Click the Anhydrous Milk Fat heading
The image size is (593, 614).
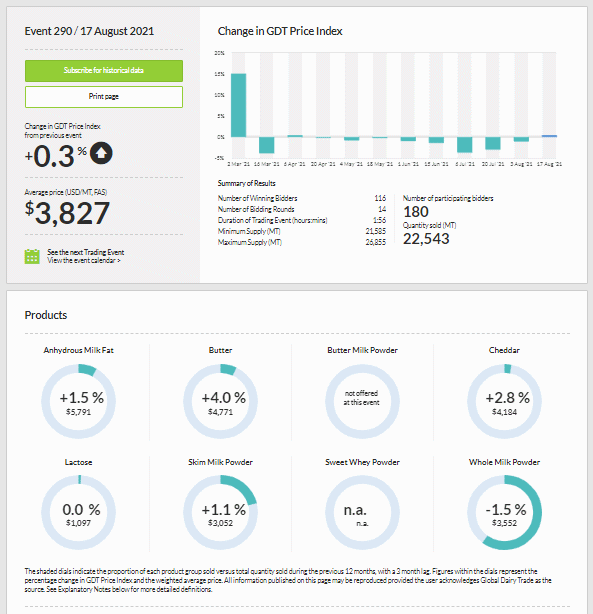coord(78,350)
